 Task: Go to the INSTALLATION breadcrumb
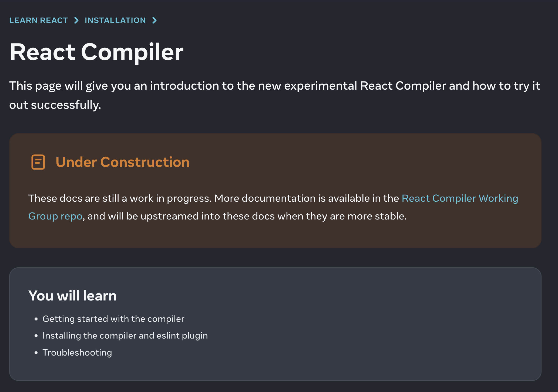[115, 20]
